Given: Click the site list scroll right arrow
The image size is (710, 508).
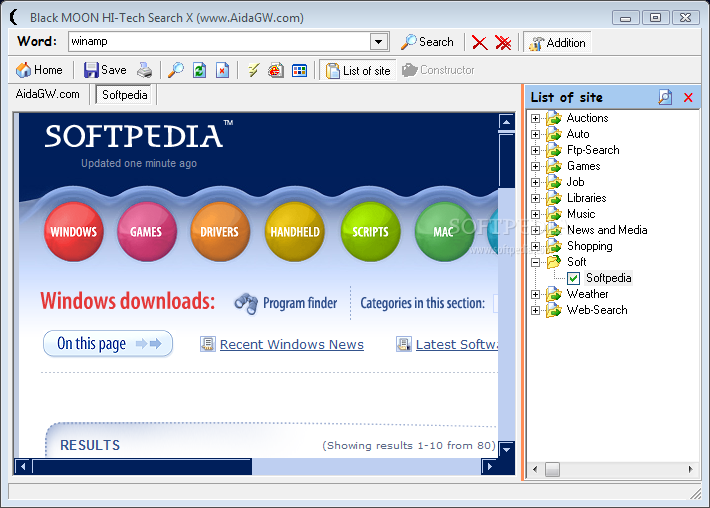Looking at the screenshot, I should tap(691, 469).
